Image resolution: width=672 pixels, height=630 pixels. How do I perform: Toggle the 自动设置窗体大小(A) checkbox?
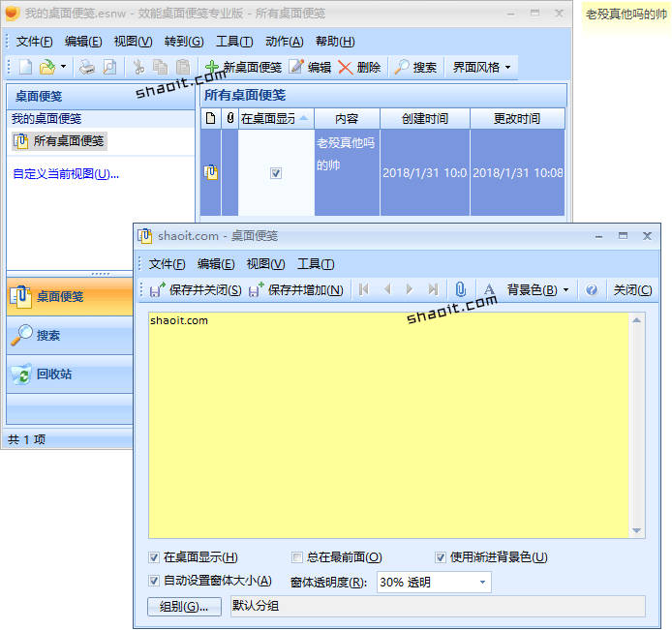(154, 581)
